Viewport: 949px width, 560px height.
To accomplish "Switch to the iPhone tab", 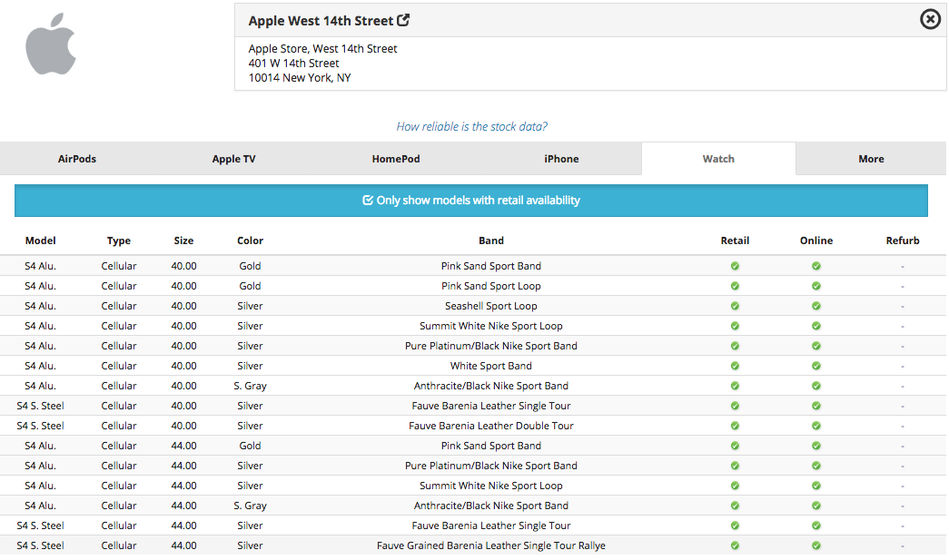I will (561, 159).
